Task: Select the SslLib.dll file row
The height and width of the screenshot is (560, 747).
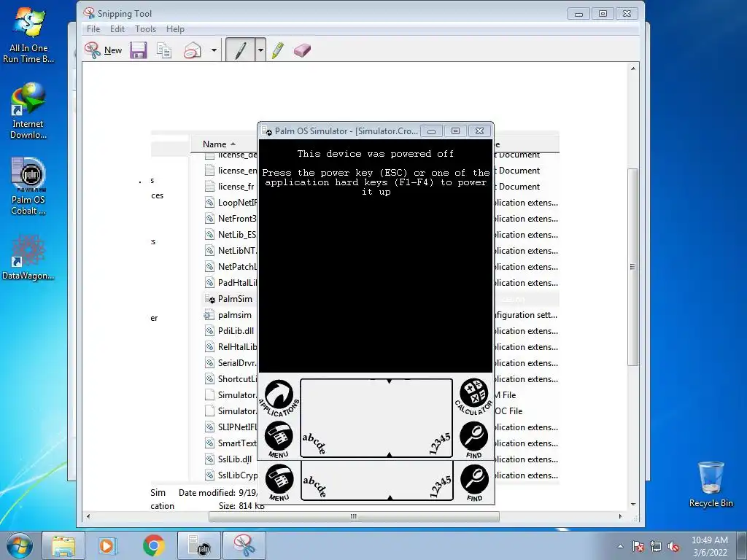Action: coord(230,459)
